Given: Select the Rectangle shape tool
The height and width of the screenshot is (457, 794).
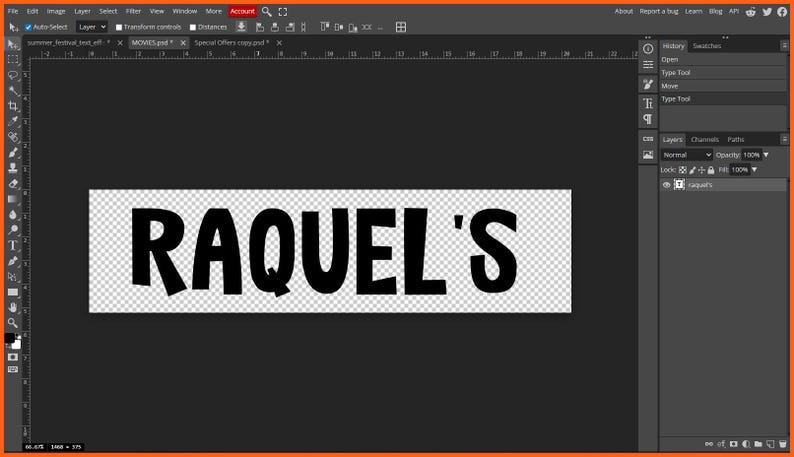Looking at the screenshot, I should [13, 292].
